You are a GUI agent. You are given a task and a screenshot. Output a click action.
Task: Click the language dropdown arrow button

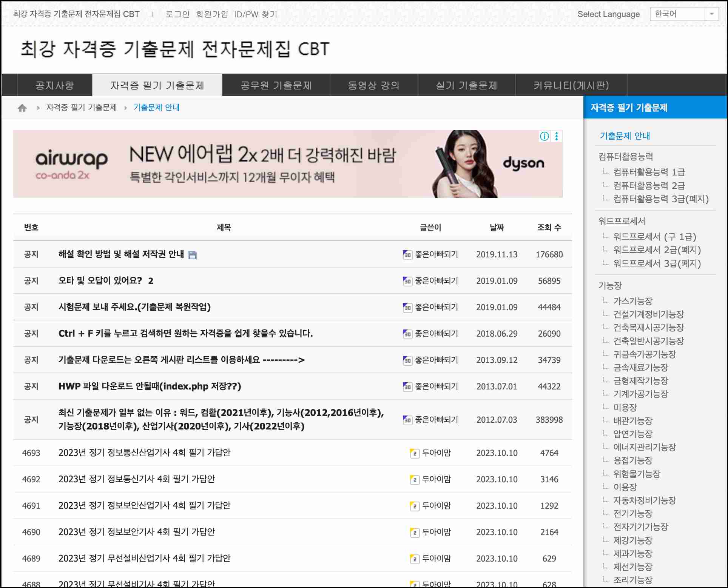[x=711, y=14]
